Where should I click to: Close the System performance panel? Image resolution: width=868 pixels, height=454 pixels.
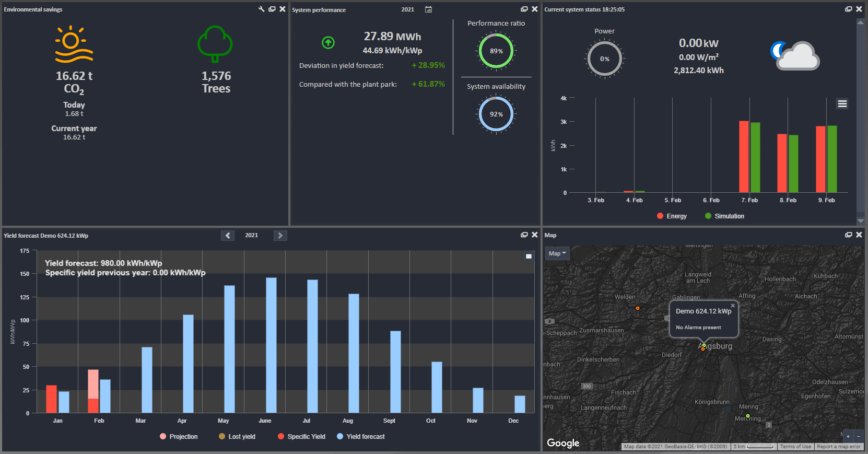[x=535, y=9]
